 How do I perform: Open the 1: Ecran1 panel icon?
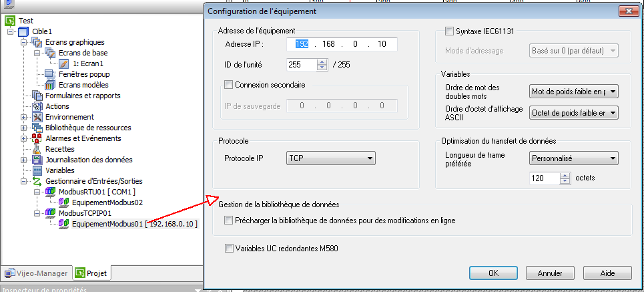[x=64, y=63]
